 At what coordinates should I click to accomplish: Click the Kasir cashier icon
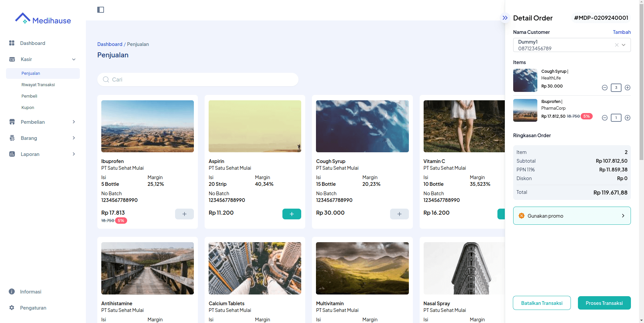coord(12,59)
